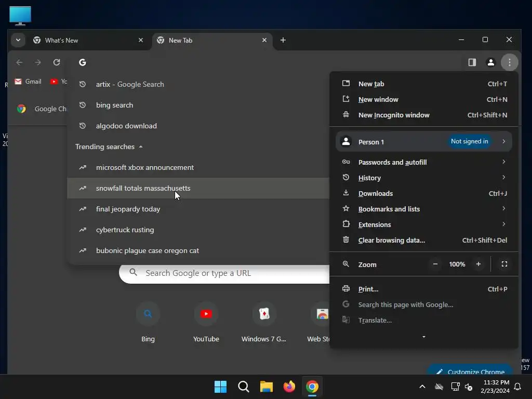Expand the Extensions submenu
532x399 pixels.
click(x=424, y=224)
